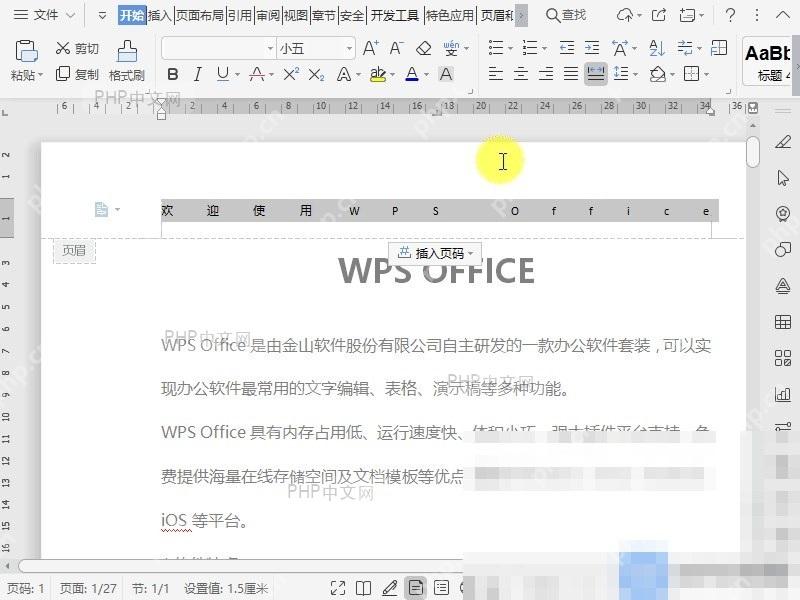The width and height of the screenshot is (800, 600).
Task: Open the 文件 menu
Action: click(x=44, y=15)
